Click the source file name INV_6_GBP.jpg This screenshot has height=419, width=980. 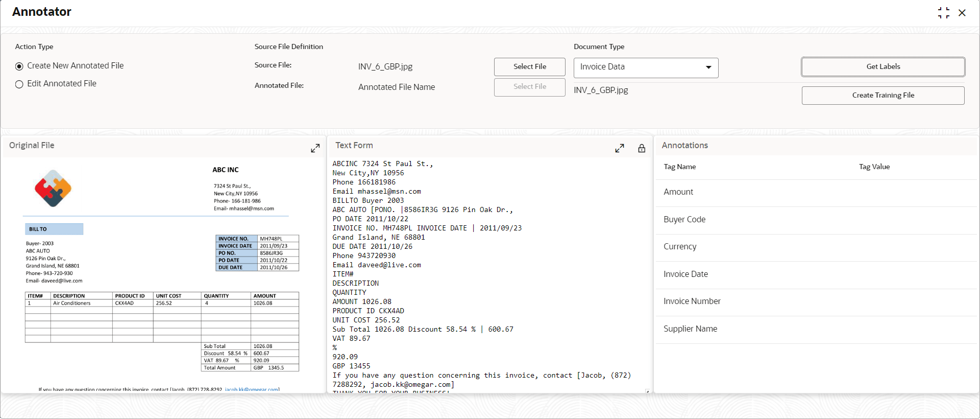click(x=385, y=67)
